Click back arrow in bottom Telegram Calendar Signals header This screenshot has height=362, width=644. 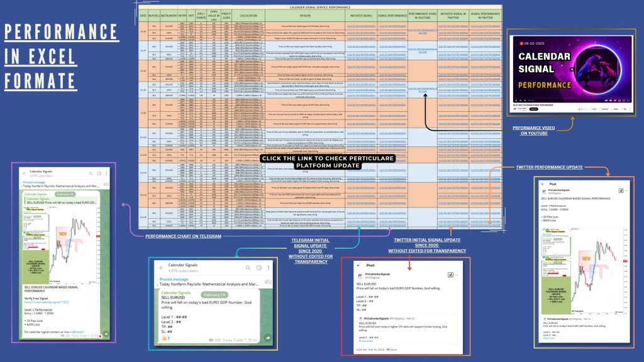coord(162,268)
